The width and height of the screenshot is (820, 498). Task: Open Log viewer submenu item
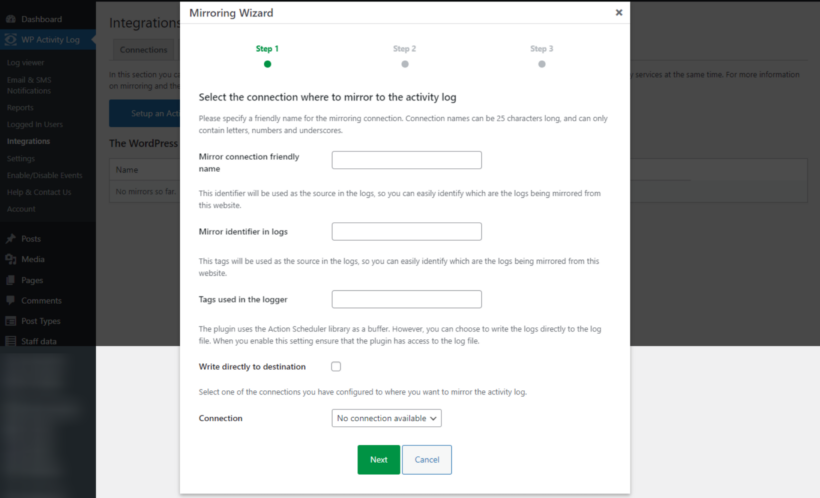[25, 63]
